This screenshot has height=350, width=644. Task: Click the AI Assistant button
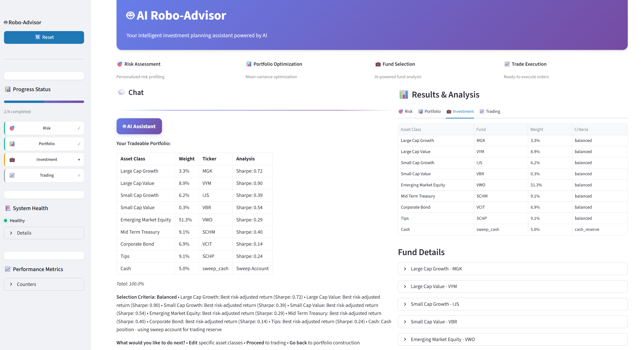pyautogui.click(x=139, y=126)
